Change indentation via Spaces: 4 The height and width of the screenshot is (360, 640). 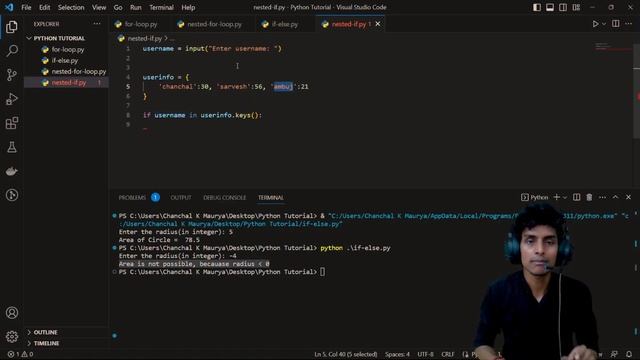397,354
